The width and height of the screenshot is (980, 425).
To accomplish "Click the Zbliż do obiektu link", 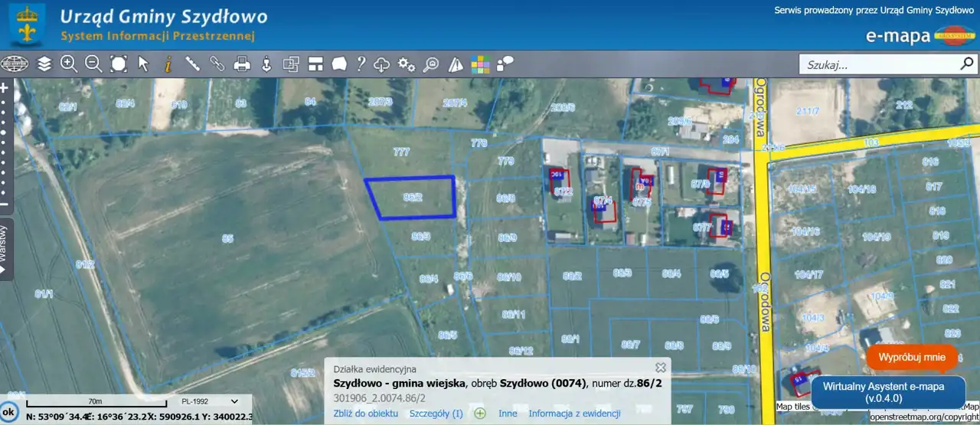I will coord(366,414).
